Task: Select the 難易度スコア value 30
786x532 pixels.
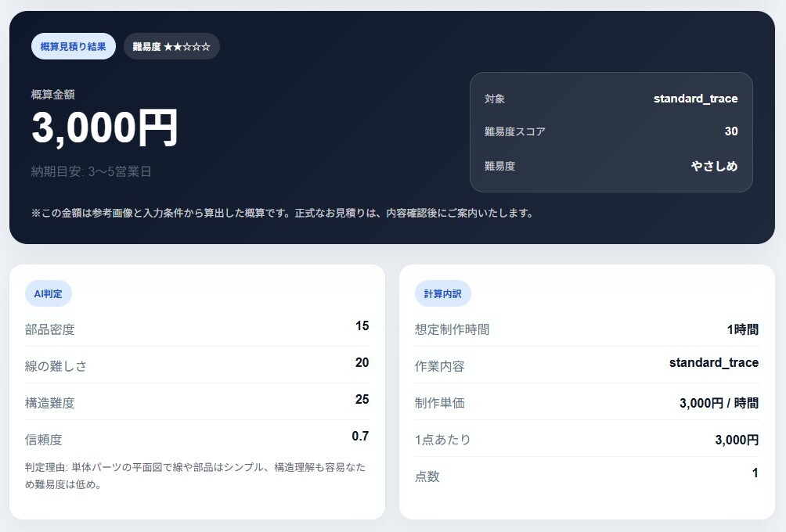Action: [730, 131]
